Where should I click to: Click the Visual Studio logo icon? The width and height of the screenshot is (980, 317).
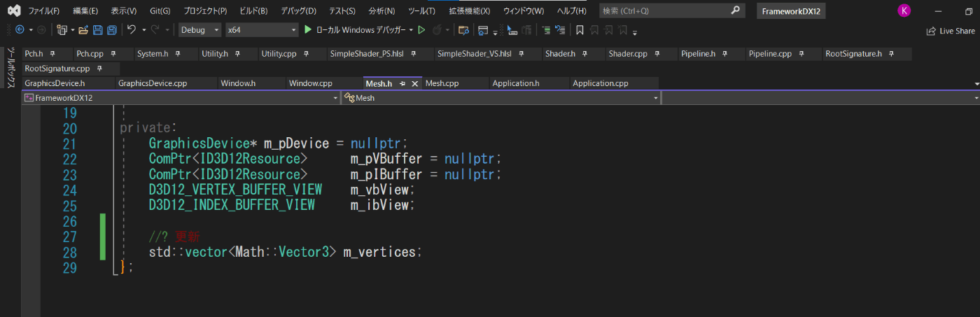coord(13,10)
